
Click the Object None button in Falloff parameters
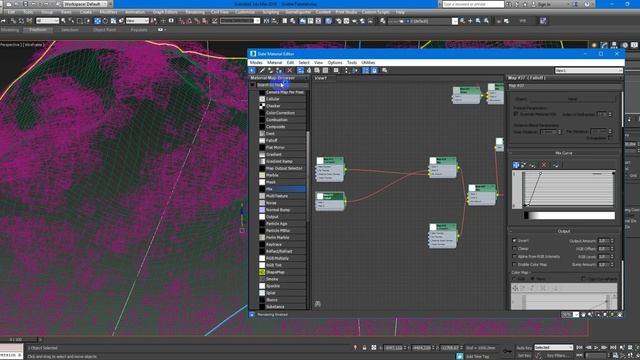coord(572,99)
